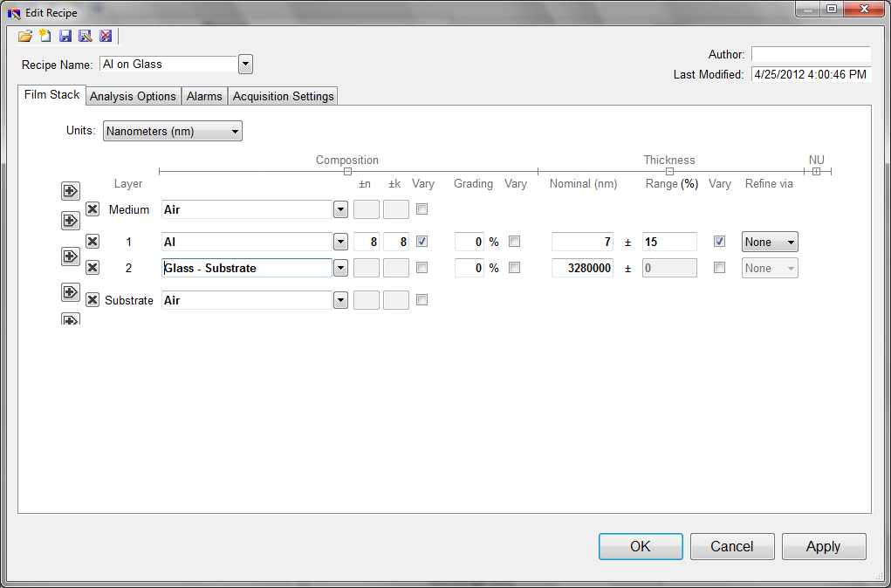
Task: Maximize the Edit Recipe window
Action: pos(832,9)
